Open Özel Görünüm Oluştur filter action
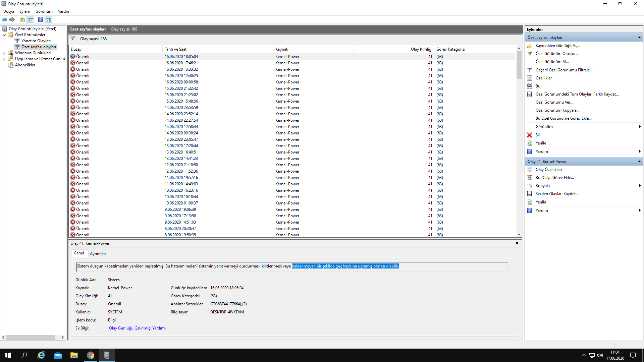 (x=557, y=54)
